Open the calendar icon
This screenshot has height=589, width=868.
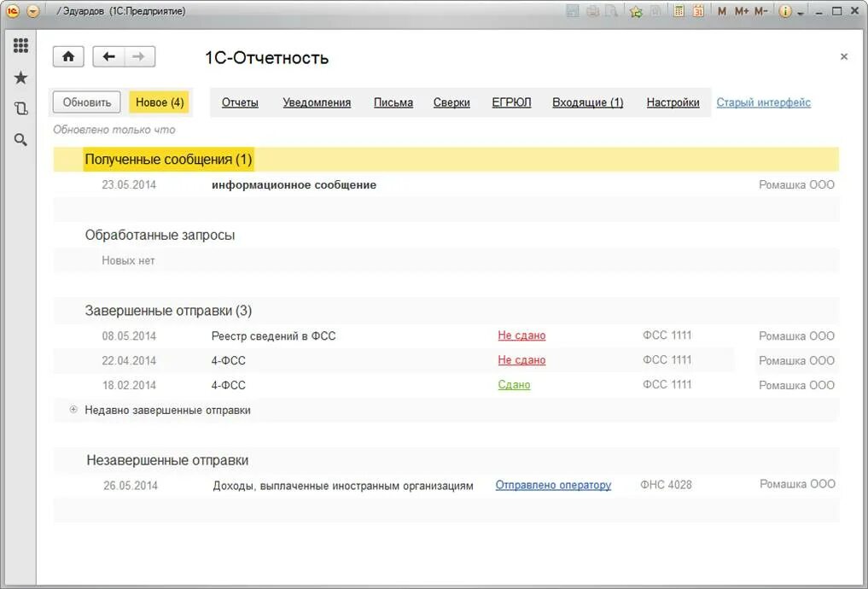pyautogui.click(x=698, y=10)
